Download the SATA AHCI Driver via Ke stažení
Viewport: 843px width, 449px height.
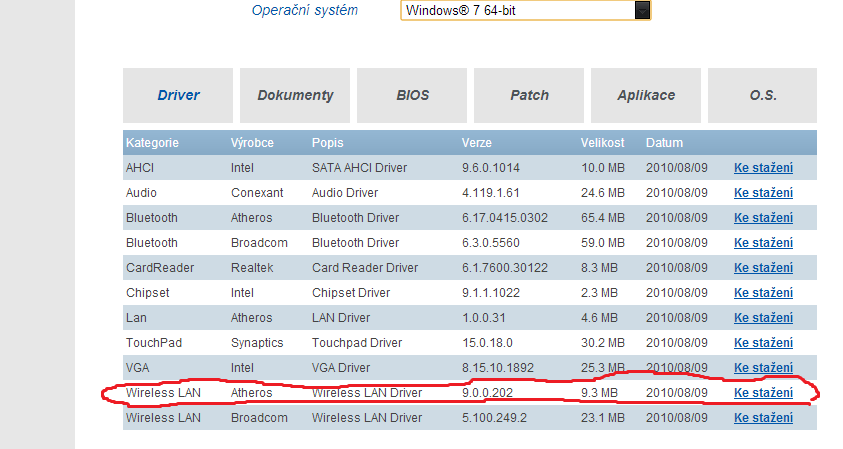click(763, 168)
